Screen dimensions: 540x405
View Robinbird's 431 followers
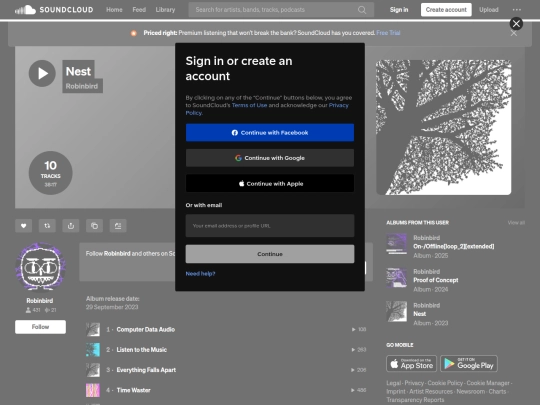tap(33, 310)
